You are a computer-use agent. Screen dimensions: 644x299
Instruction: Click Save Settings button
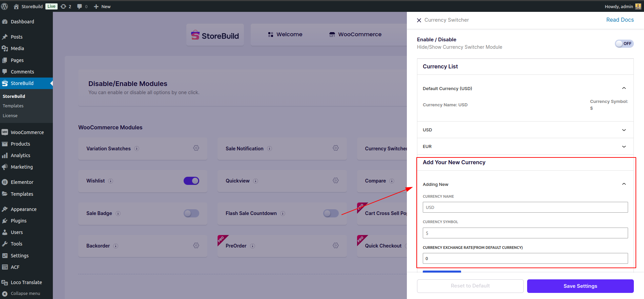pyautogui.click(x=580, y=286)
